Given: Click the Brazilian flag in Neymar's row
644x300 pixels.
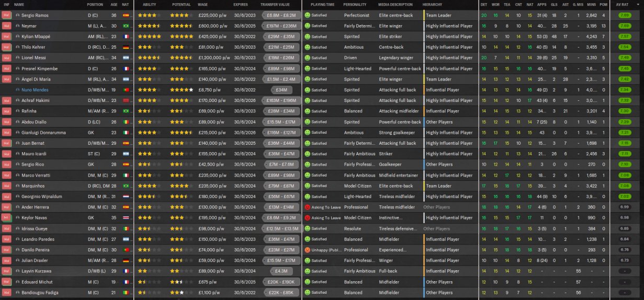Looking at the screenshot, I should click(x=126, y=26).
